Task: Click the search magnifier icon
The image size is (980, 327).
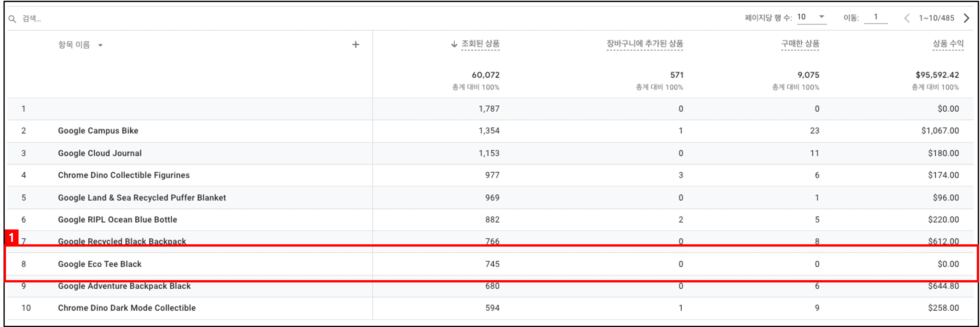Action: point(12,19)
